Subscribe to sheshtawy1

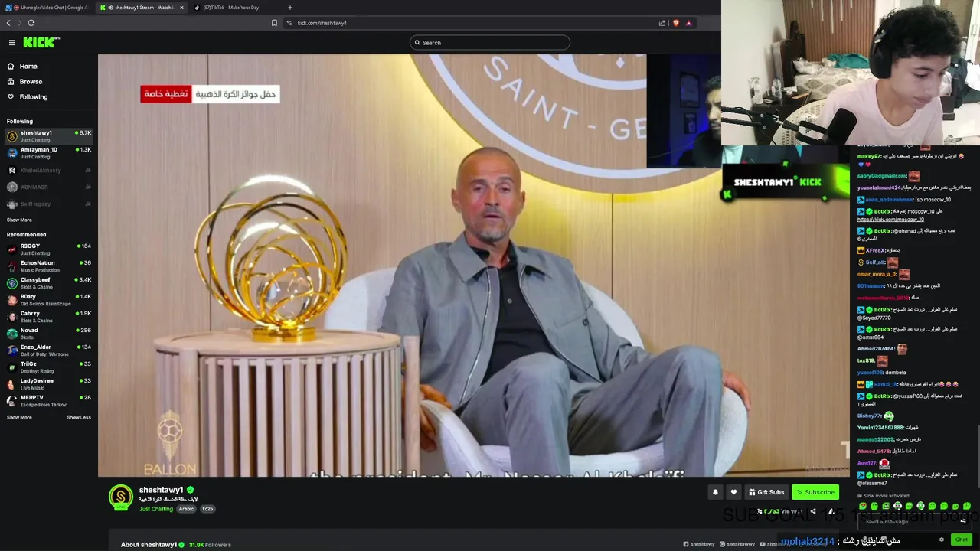click(x=815, y=492)
